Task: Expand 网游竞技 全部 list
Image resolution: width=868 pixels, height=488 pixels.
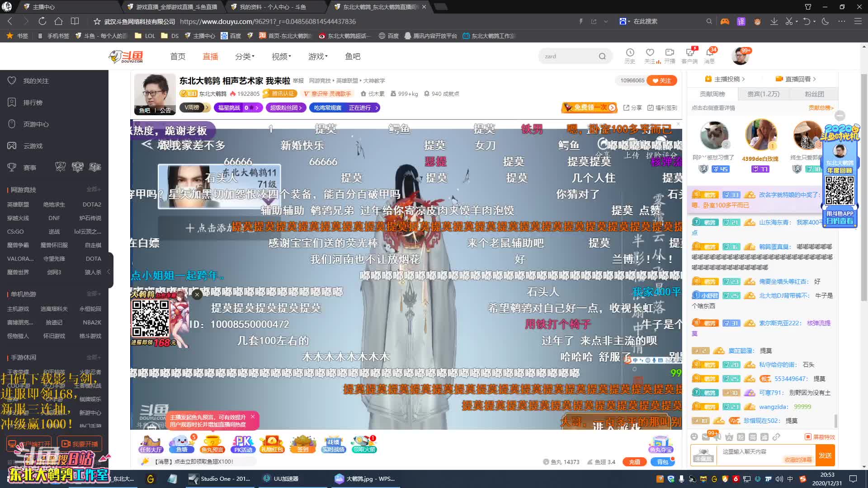Action: 94,189
